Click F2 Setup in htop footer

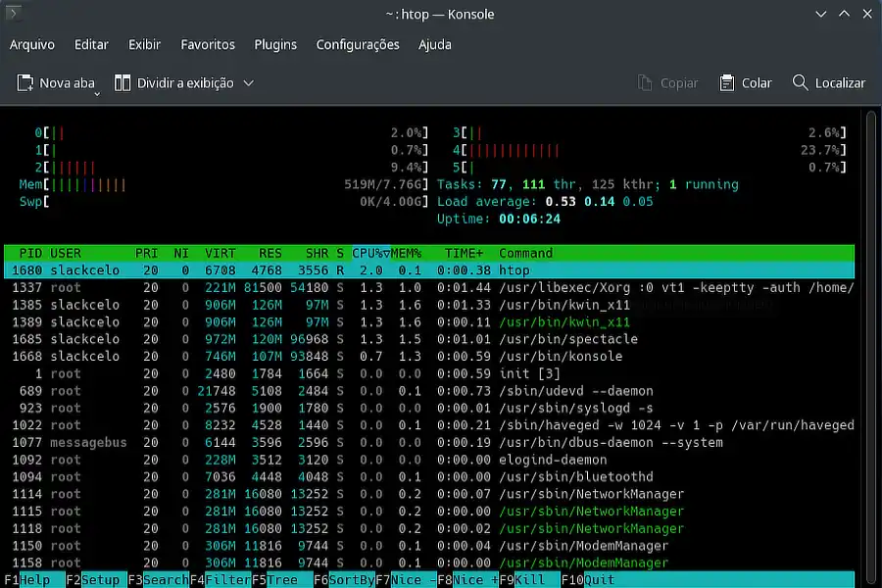tap(96, 579)
